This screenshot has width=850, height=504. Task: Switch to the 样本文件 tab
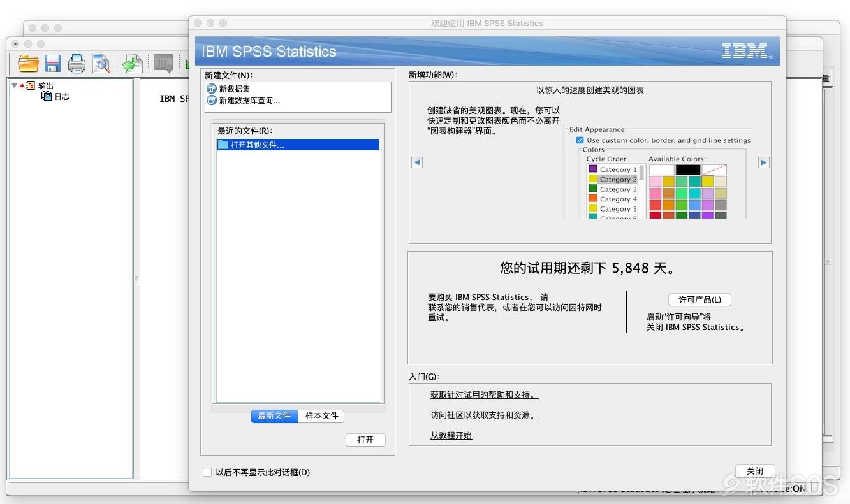[x=321, y=415]
